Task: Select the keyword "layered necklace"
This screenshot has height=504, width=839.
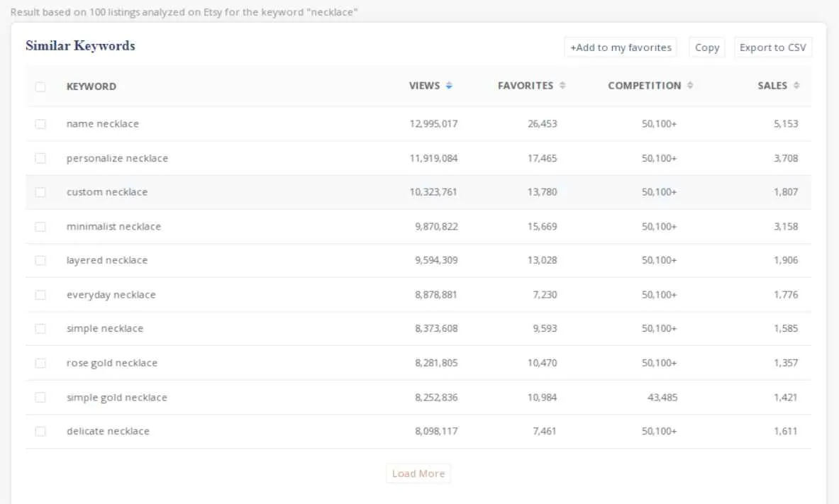Action: point(107,261)
